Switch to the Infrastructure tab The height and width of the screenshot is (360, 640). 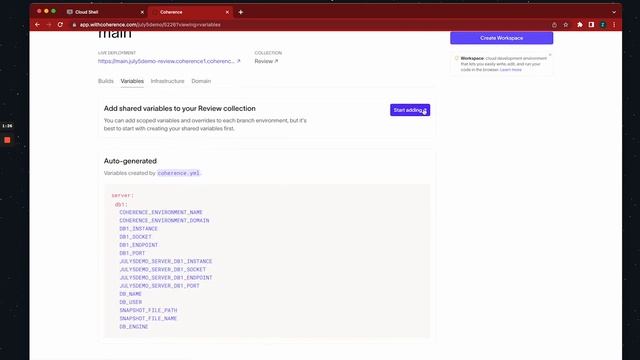(x=167, y=81)
